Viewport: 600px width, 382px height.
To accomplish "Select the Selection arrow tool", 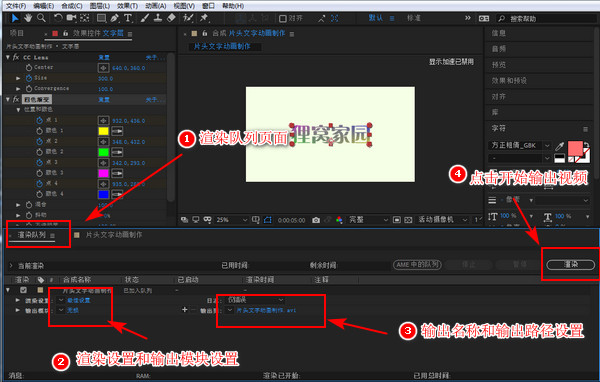I will click(15, 18).
